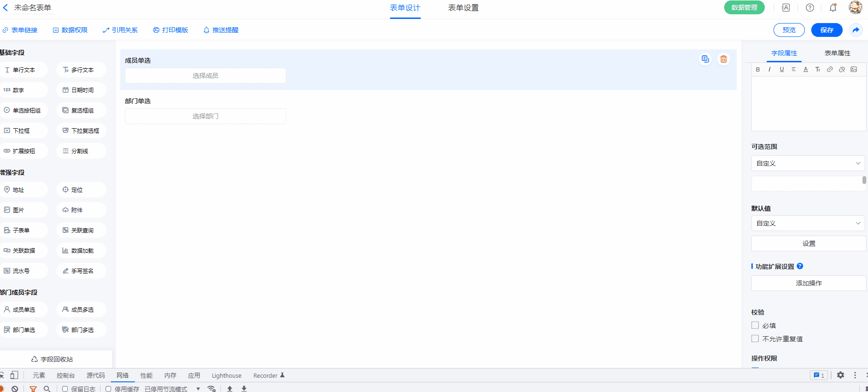Click the help question mark icon
Screen dimensions: 868x392
[x=810, y=8]
